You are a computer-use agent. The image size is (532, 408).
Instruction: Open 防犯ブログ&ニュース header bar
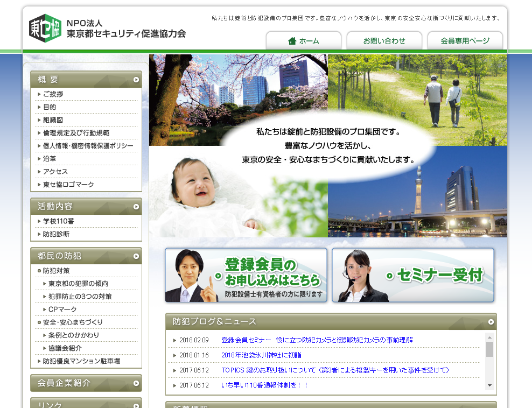tap(331, 321)
